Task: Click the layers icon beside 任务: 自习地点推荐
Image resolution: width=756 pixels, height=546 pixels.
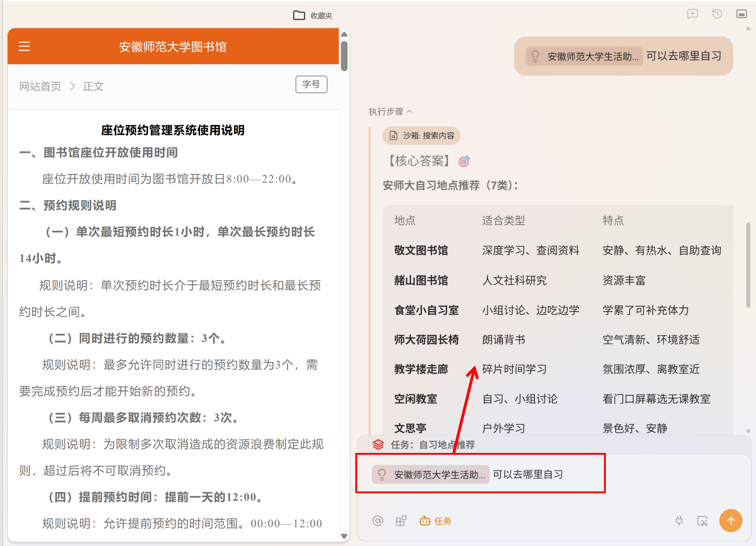Action: pyautogui.click(x=378, y=444)
